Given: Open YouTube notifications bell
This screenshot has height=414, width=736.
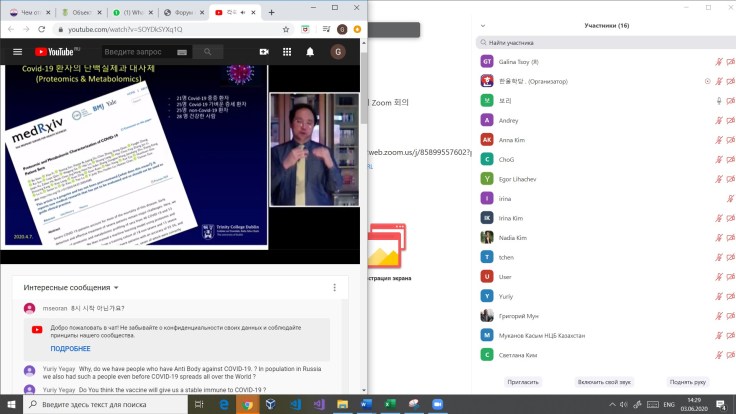Looking at the screenshot, I should pyautogui.click(x=311, y=51).
